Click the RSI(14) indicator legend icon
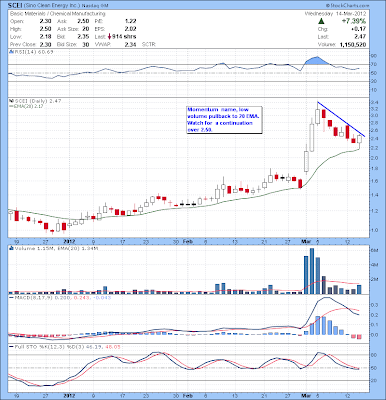The height and width of the screenshot is (400, 386). coord(11,52)
